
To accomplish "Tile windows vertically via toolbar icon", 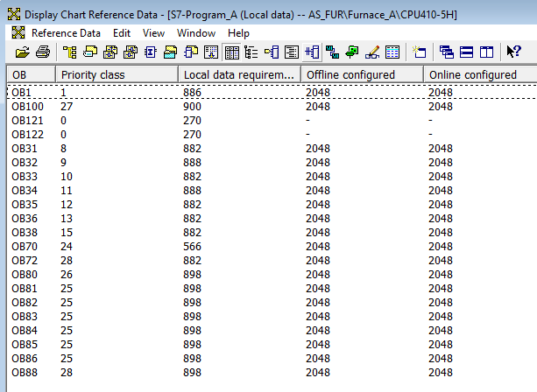I will pos(486,52).
